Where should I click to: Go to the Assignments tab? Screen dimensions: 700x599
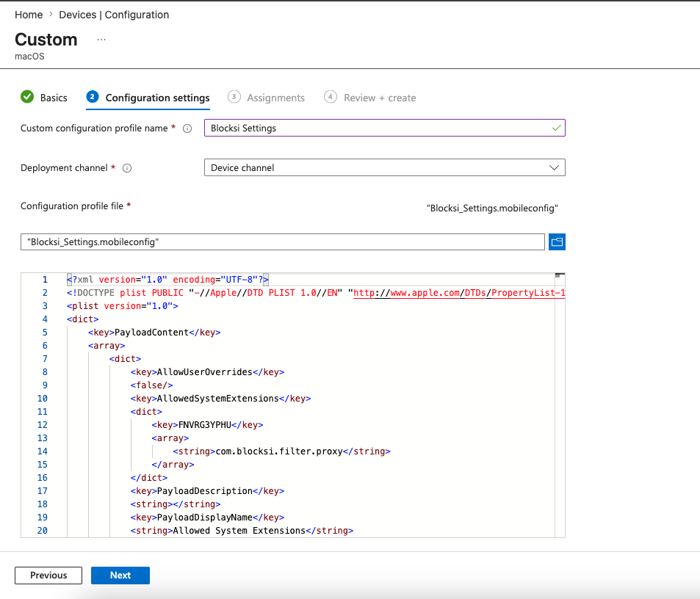[x=266, y=98]
